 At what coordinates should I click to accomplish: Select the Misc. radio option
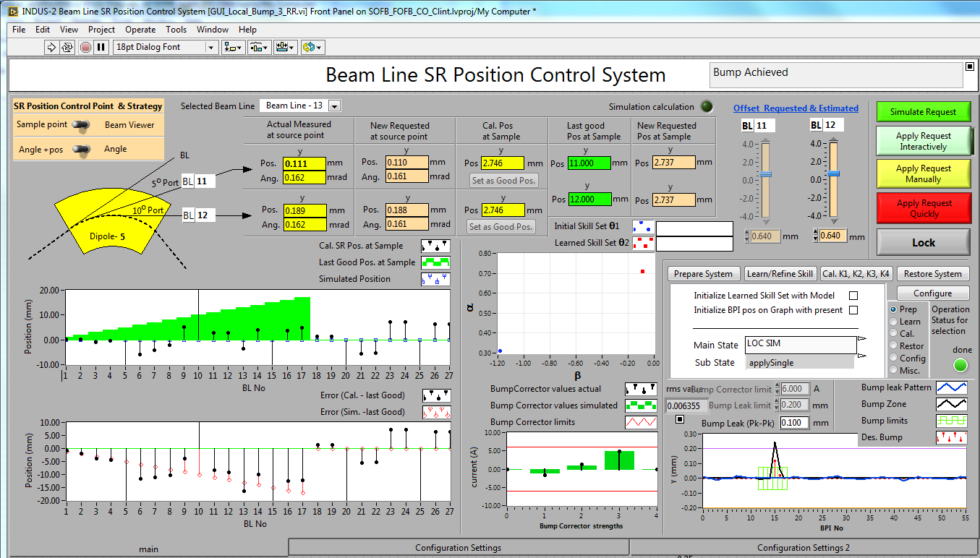click(x=893, y=371)
